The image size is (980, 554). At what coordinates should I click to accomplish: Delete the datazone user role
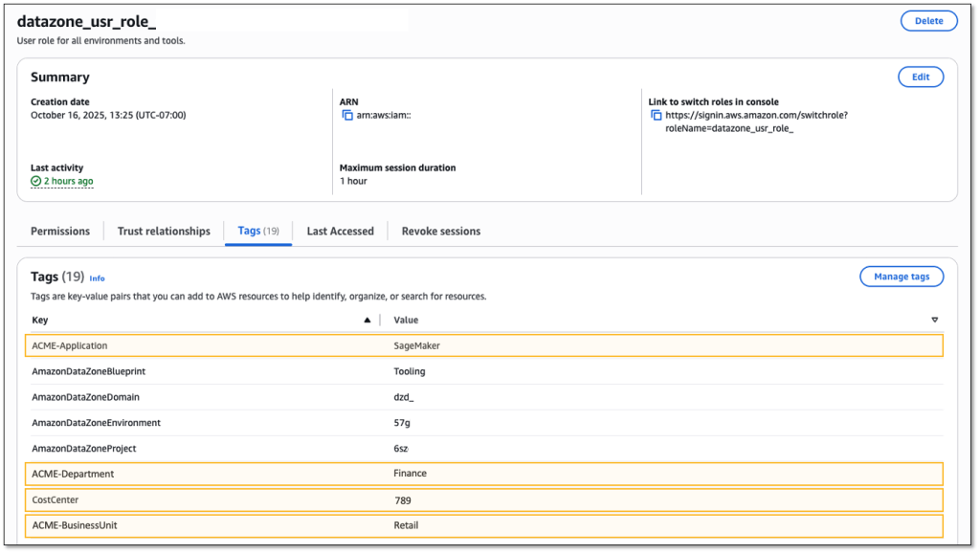928,20
